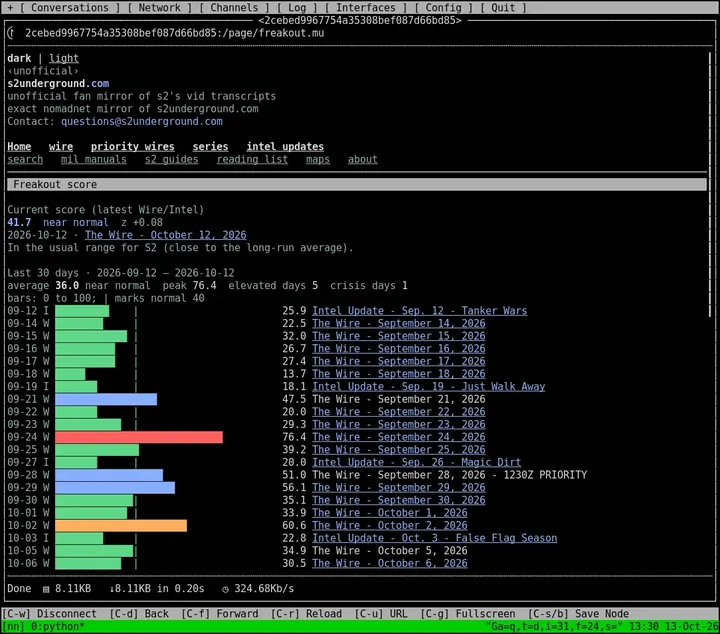
Task: Select the 0:python tmux window
Action: pos(57,627)
